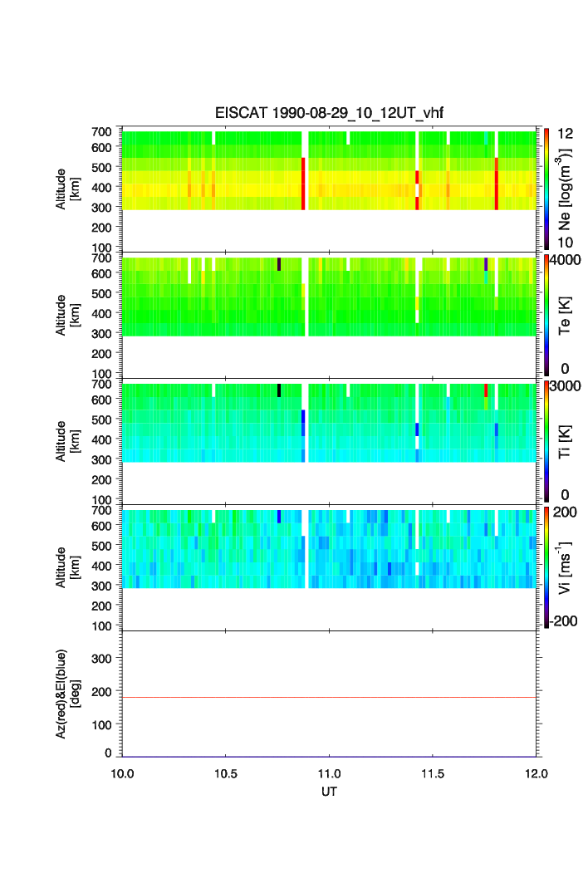Screen dimensions: 588x883
Task: Click the 11.0 tick on UT axis
Action: [329, 773]
